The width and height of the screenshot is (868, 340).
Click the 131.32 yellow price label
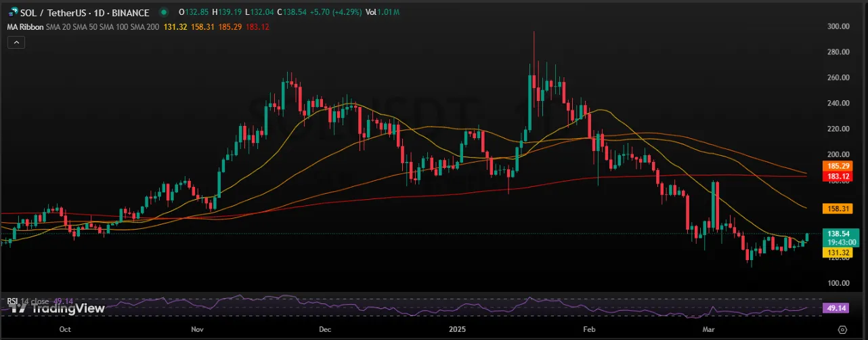pyautogui.click(x=833, y=252)
